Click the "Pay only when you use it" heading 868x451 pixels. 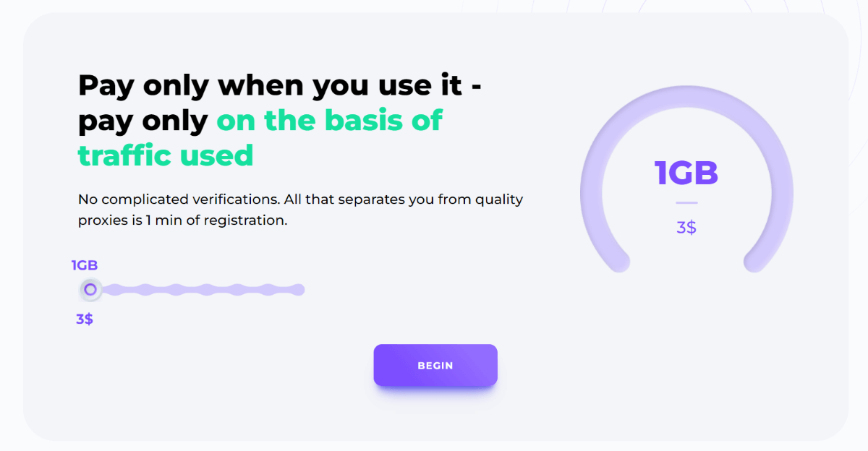tap(279, 85)
